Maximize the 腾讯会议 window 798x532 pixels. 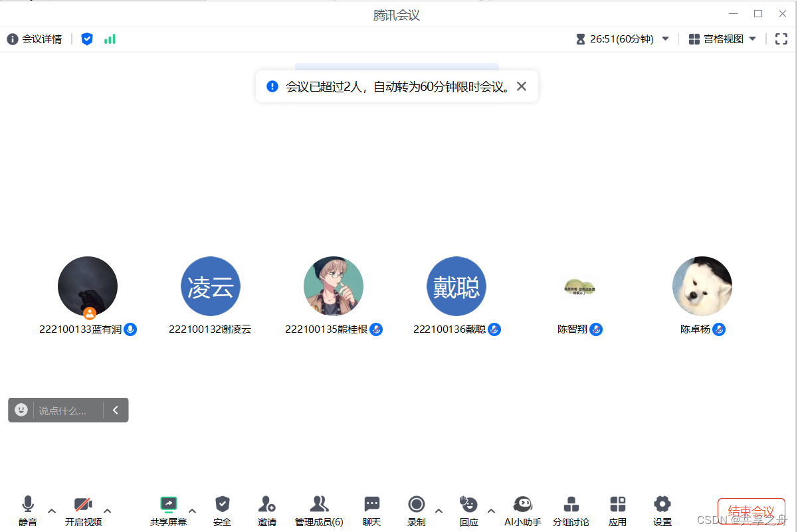757,13
